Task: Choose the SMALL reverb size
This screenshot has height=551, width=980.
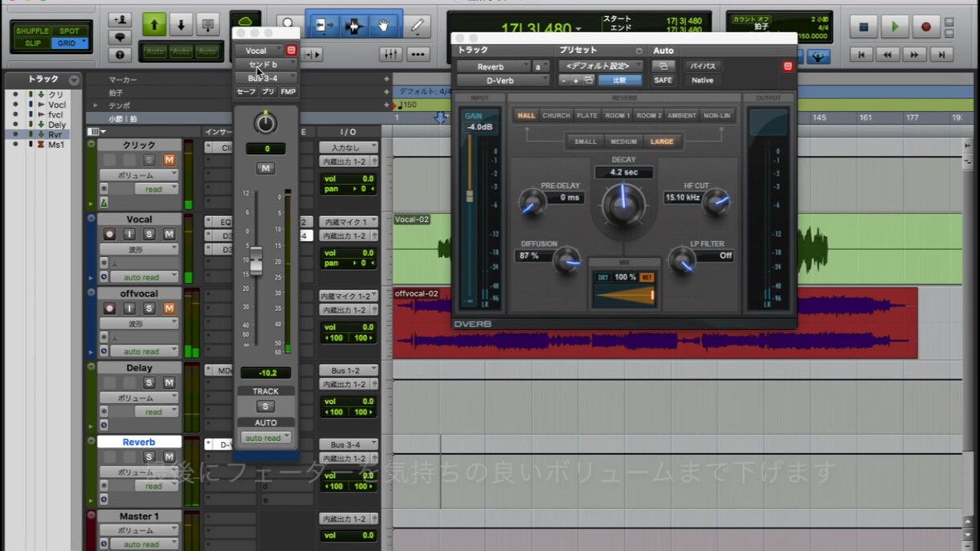Action: (586, 141)
